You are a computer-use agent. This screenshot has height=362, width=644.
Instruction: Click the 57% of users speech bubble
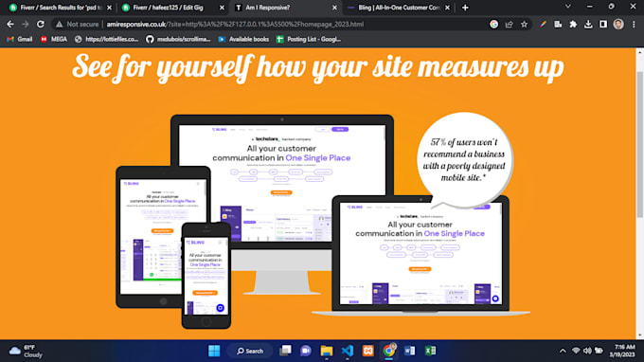tap(464, 160)
